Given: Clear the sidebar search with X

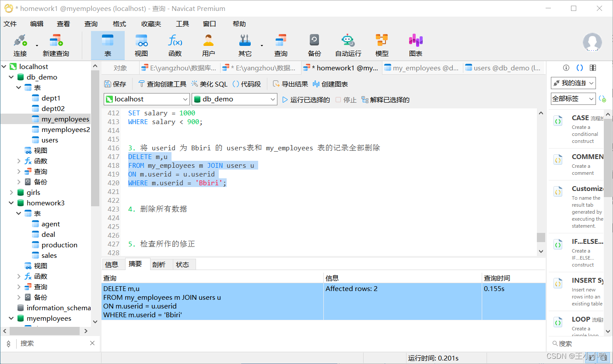Looking at the screenshot, I should click(92, 343).
